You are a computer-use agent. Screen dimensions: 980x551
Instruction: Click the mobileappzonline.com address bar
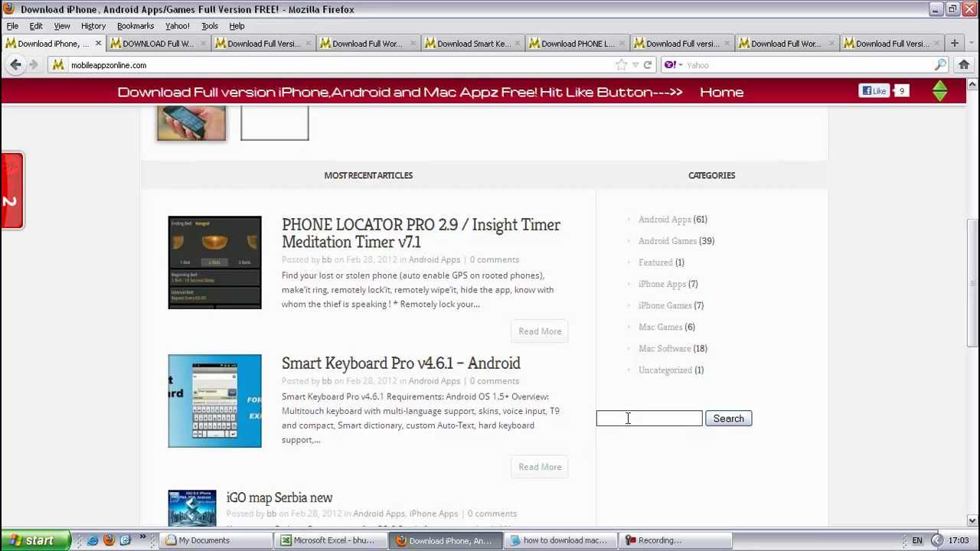[x=341, y=65]
